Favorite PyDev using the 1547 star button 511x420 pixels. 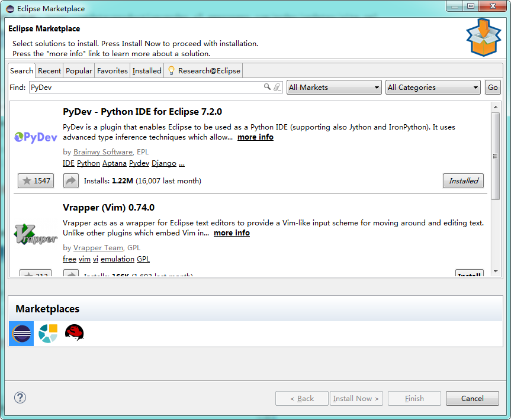pyautogui.click(x=36, y=180)
